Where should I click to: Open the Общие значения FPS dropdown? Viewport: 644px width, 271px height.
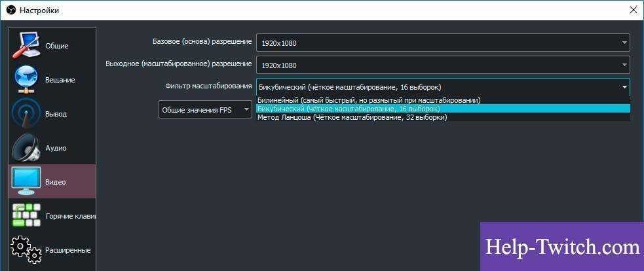(205, 109)
